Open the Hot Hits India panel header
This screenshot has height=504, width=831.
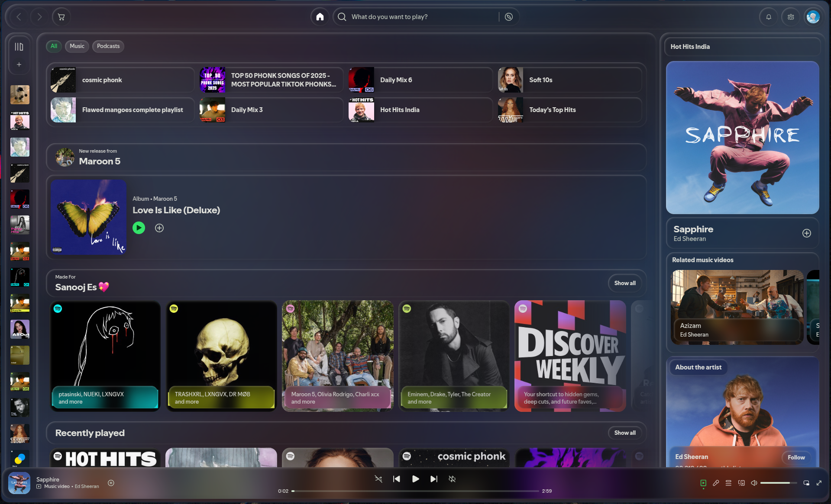point(690,47)
